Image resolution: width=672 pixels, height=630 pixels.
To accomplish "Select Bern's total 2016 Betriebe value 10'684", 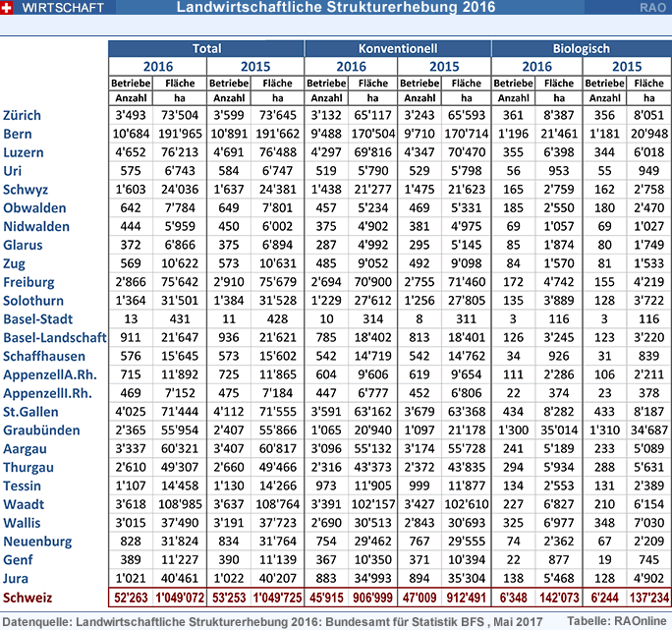I will click(132, 135).
